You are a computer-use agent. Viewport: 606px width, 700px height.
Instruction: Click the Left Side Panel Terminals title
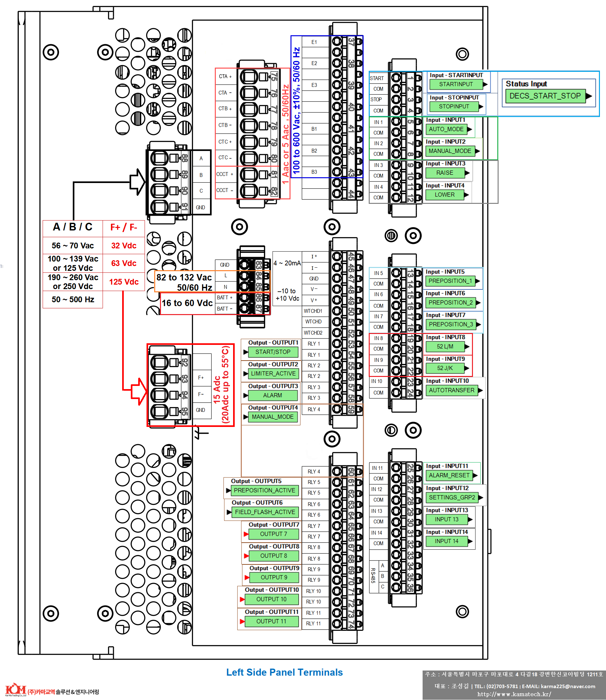pos(284,672)
